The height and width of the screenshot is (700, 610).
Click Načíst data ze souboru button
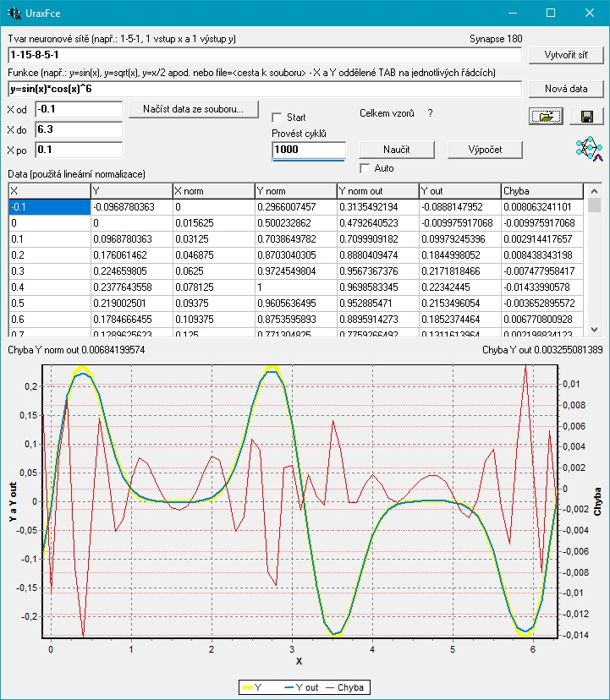194,109
